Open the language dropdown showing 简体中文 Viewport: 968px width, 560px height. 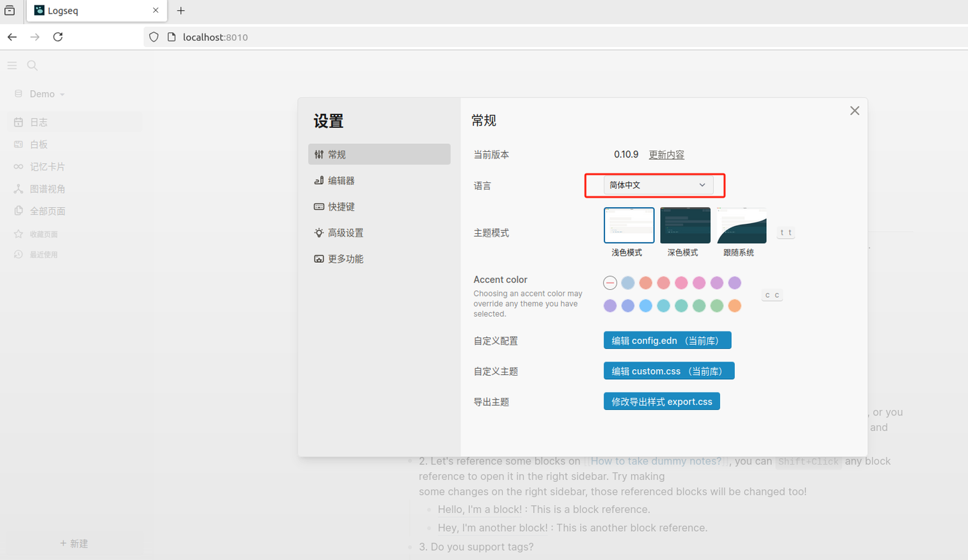pos(654,185)
